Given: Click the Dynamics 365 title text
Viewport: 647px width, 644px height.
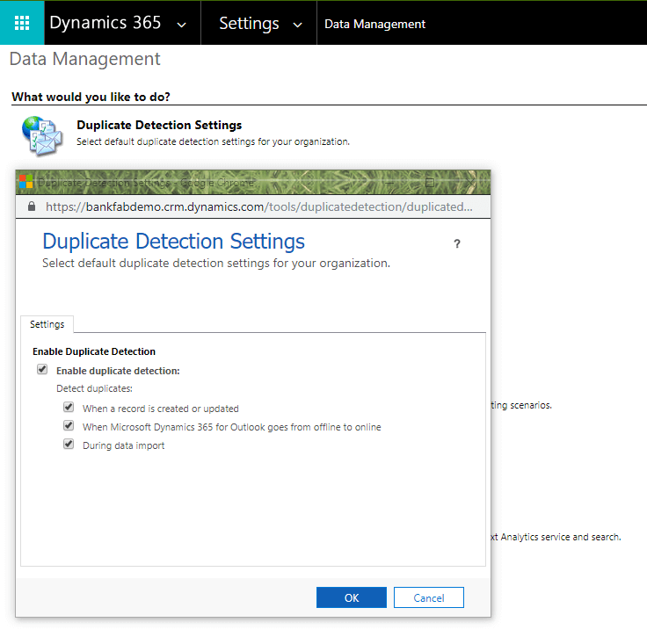Looking at the screenshot, I should tap(105, 23).
